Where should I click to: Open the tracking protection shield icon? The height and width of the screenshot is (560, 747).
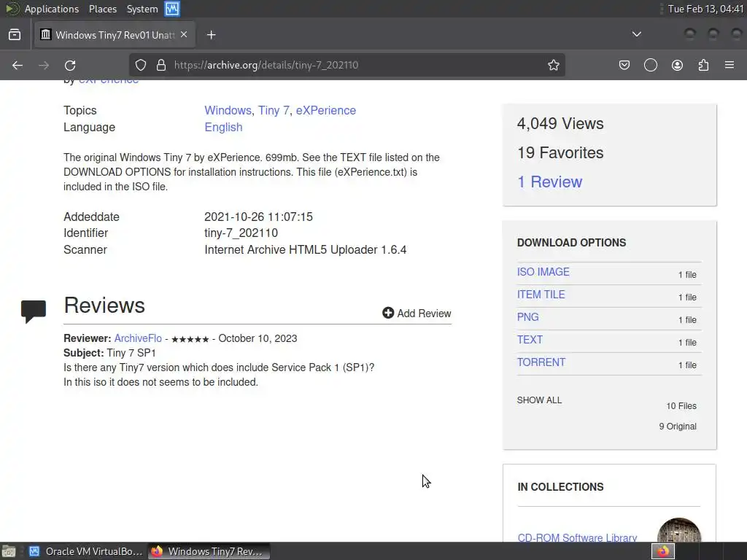(141, 65)
